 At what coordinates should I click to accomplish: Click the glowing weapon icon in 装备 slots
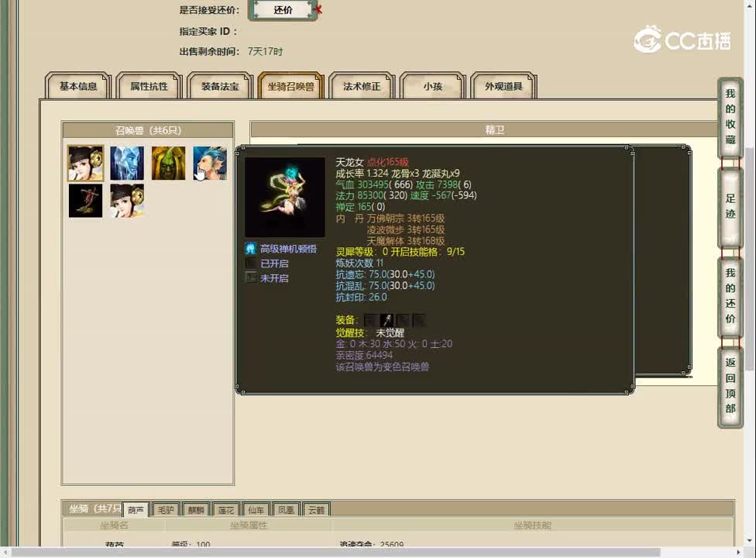coord(386,320)
